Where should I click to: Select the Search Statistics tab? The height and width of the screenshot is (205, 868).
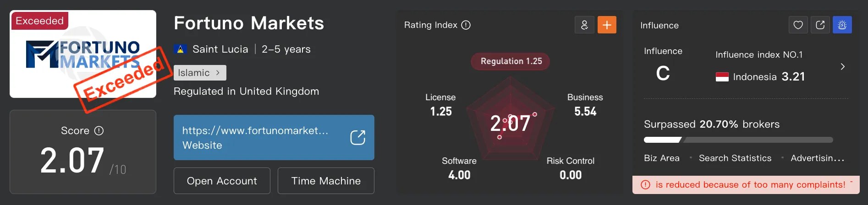point(735,158)
